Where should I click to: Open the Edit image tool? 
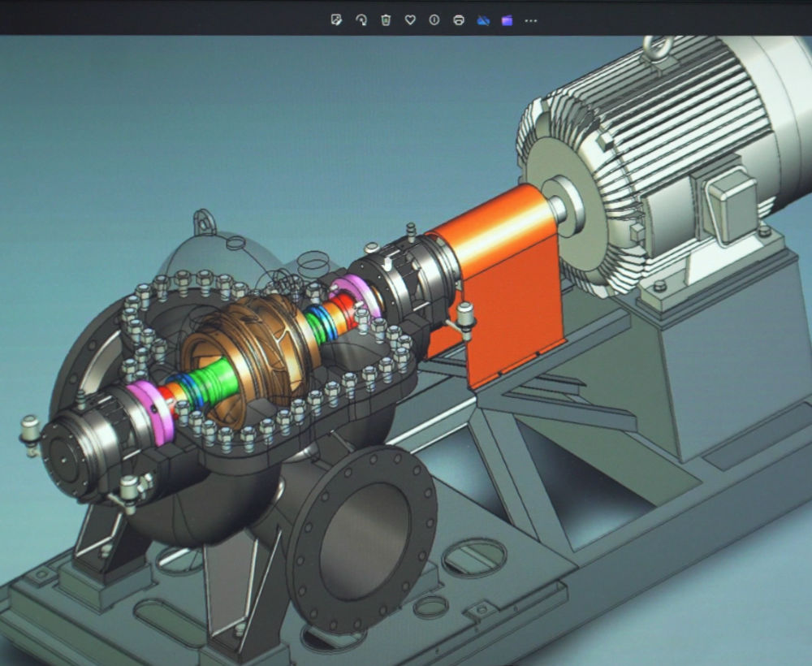click(x=336, y=20)
